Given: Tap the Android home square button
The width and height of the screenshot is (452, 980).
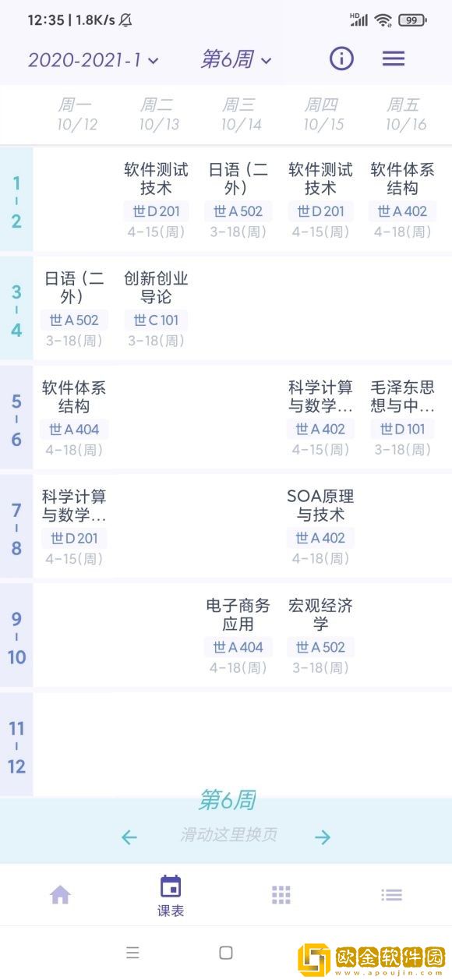Looking at the screenshot, I should pos(226,952).
